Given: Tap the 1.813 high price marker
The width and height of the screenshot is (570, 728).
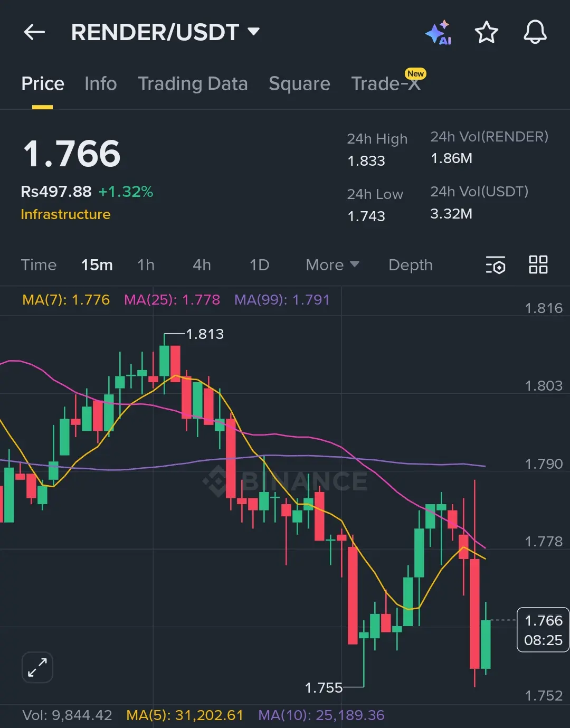Looking at the screenshot, I should pos(205,334).
